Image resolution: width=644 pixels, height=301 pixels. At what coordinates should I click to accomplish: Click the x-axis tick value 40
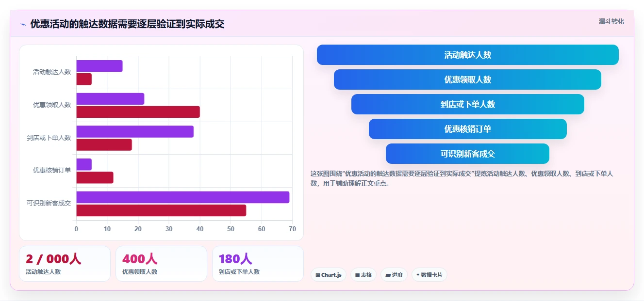(200, 229)
